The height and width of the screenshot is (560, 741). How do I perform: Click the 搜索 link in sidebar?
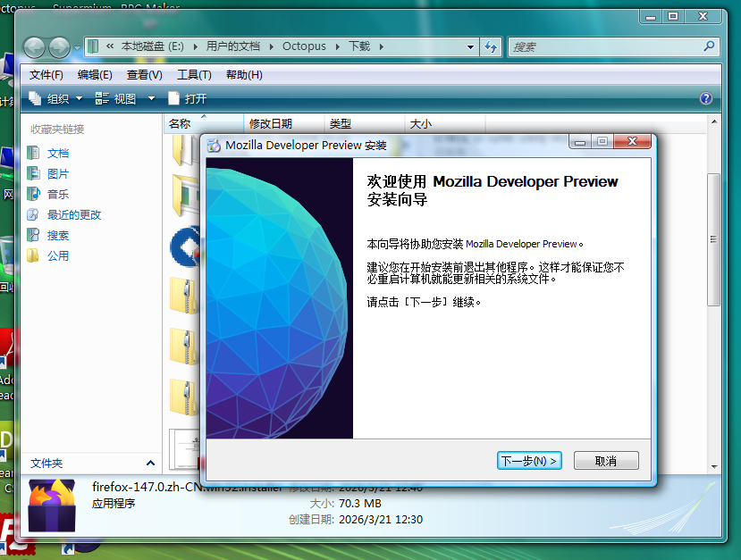[x=58, y=235]
